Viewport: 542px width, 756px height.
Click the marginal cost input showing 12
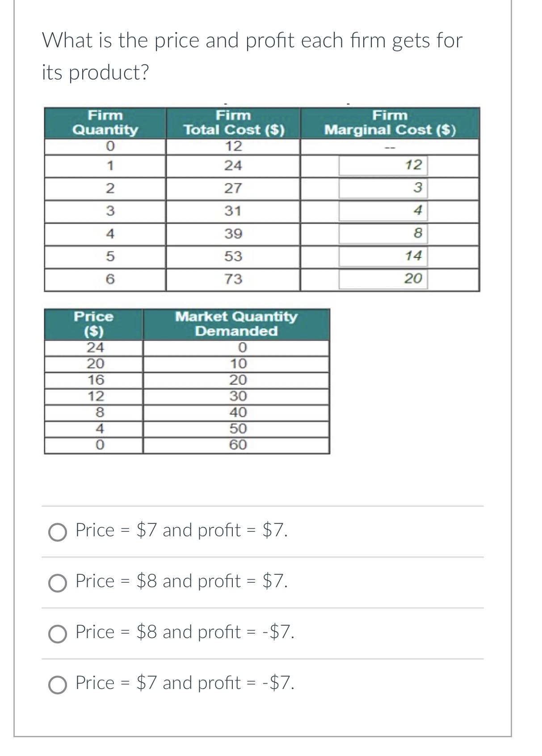click(384, 166)
